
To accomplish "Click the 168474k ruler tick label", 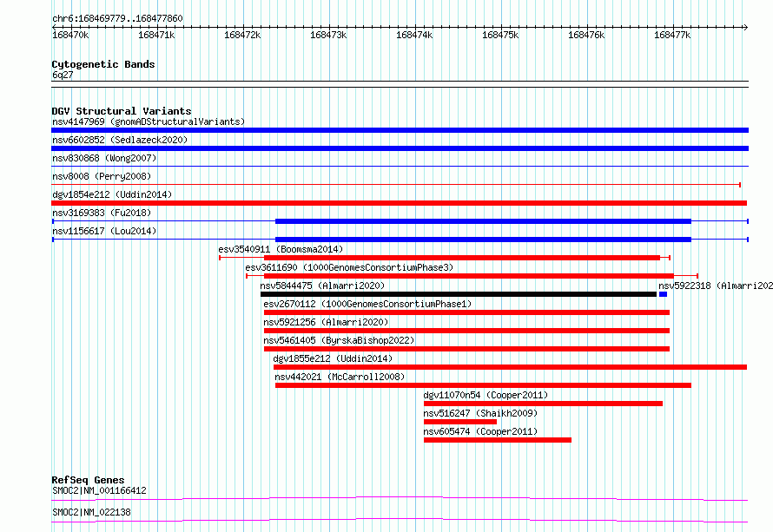I will (414, 35).
